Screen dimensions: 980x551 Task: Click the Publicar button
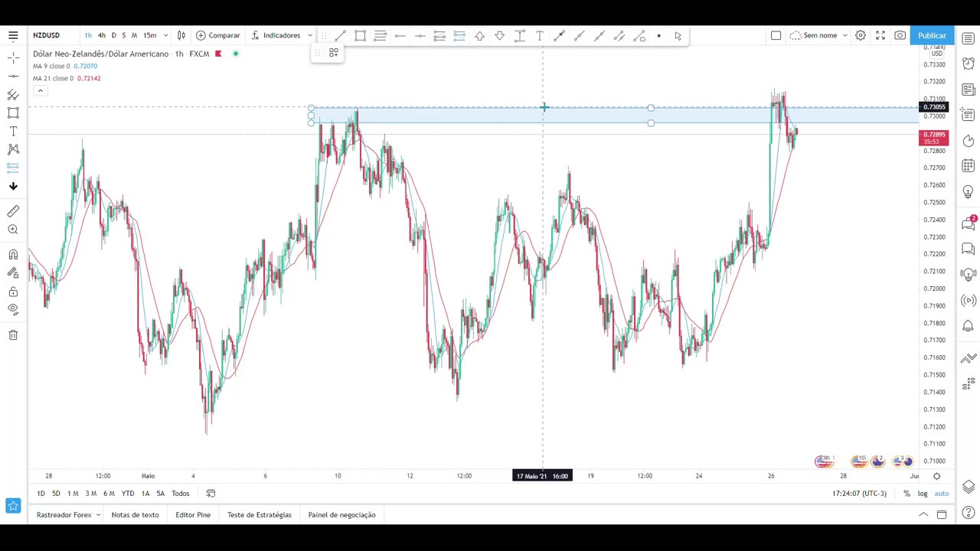coord(932,35)
